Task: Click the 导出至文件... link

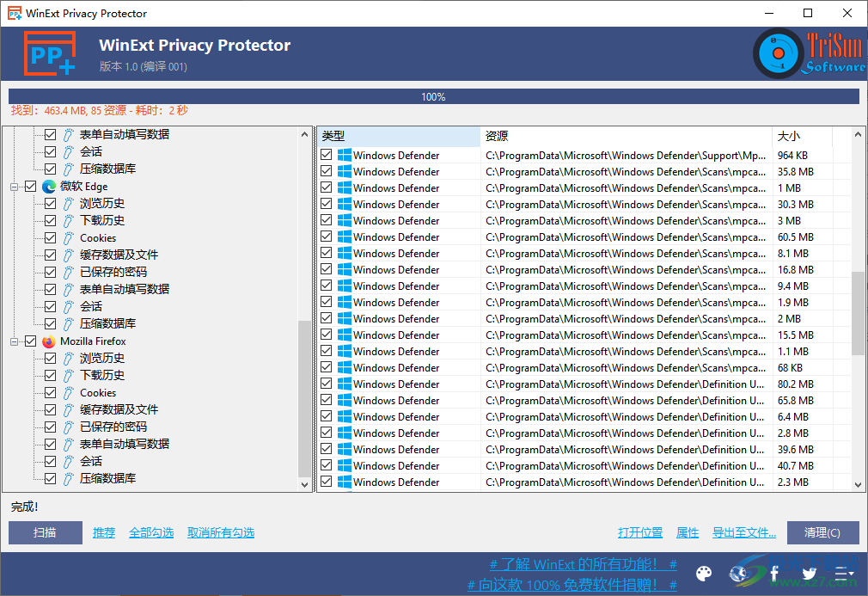Action: coord(744,533)
